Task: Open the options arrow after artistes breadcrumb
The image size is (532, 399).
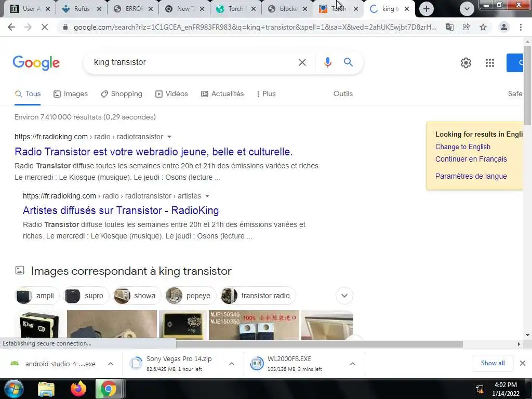Action: point(207,196)
